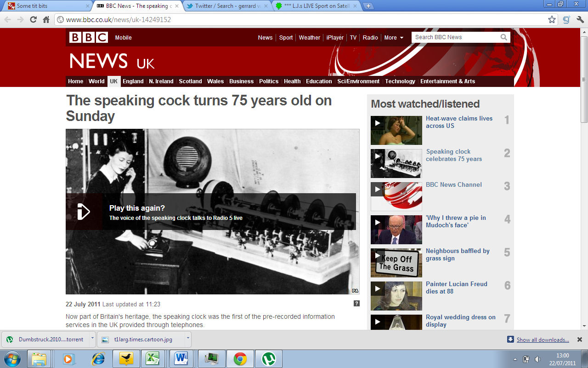Open the Dumbstruck torrent download options arrow
This screenshot has height=368, width=588.
[x=92, y=339]
